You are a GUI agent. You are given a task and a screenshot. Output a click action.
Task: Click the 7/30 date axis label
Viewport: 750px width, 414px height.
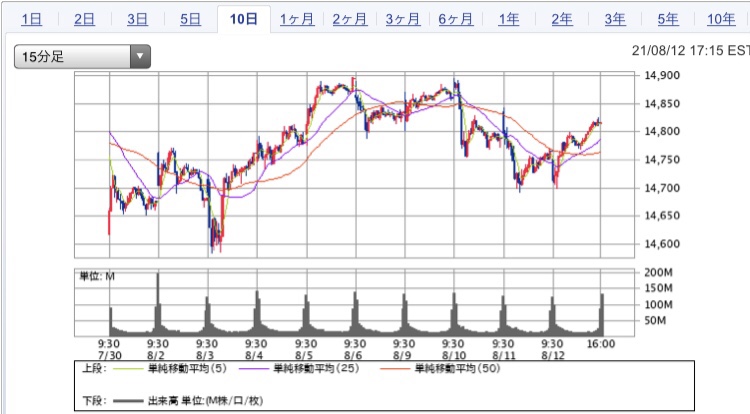click(x=110, y=356)
